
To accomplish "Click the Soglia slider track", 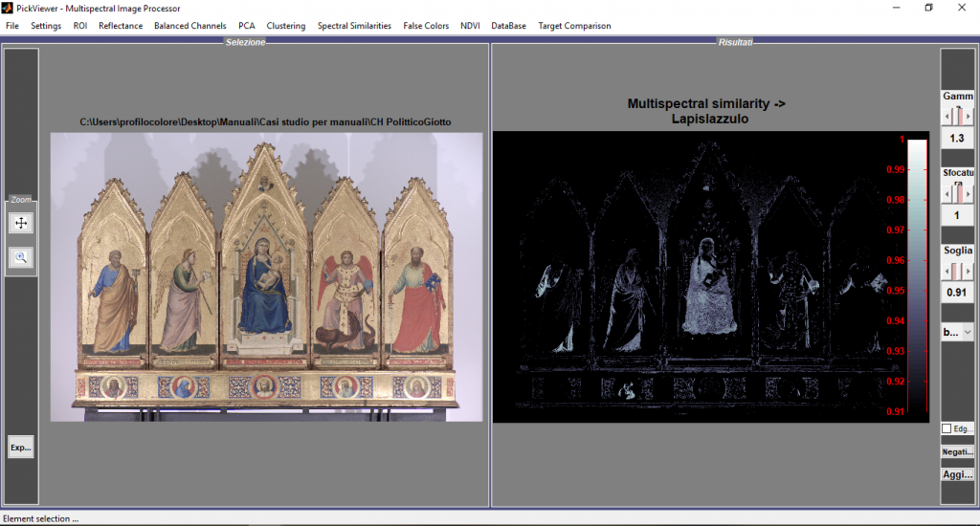I will [957, 271].
